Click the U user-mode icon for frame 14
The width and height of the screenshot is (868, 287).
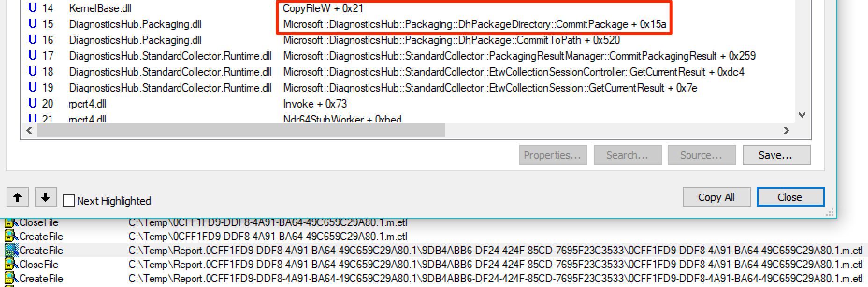click(32, 8)
